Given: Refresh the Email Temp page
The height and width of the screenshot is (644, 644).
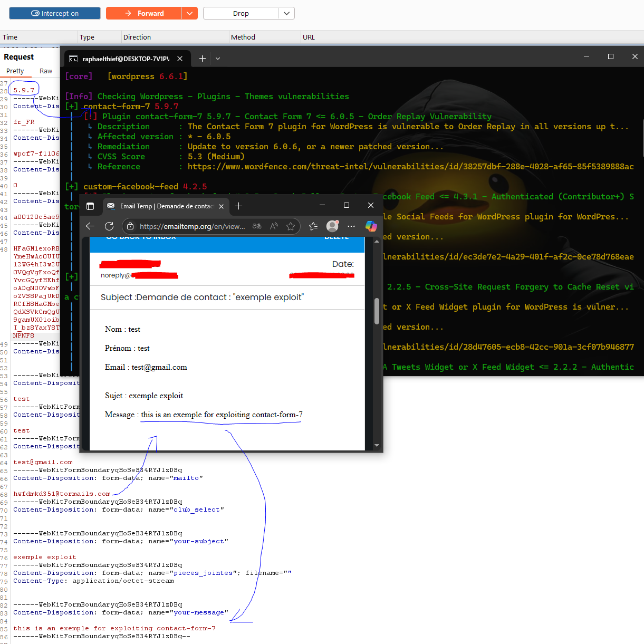Looking at the screenshot, I should pos(109,226).
